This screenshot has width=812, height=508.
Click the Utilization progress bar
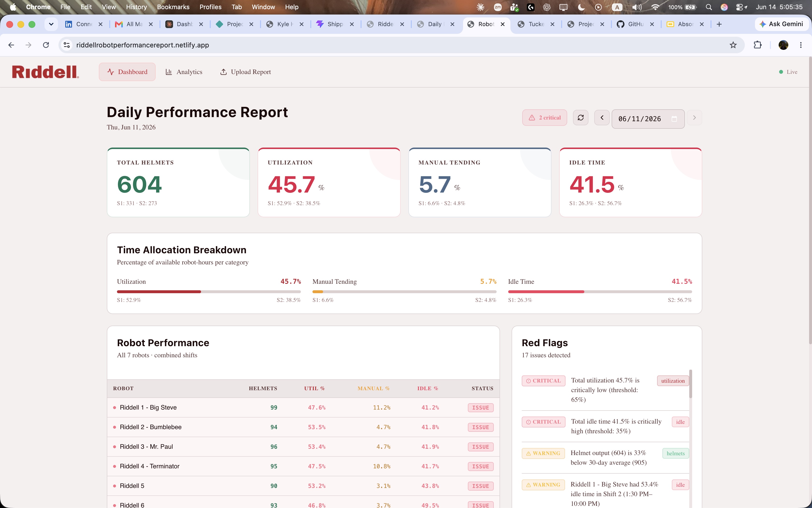point(209,292)
